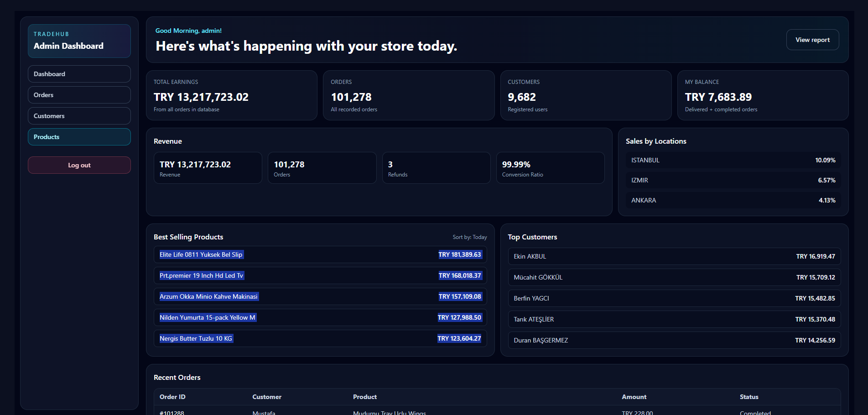Click Product column header
This screenshot has width=868, height=415.
pyautogui.click(x=365, y=397)
